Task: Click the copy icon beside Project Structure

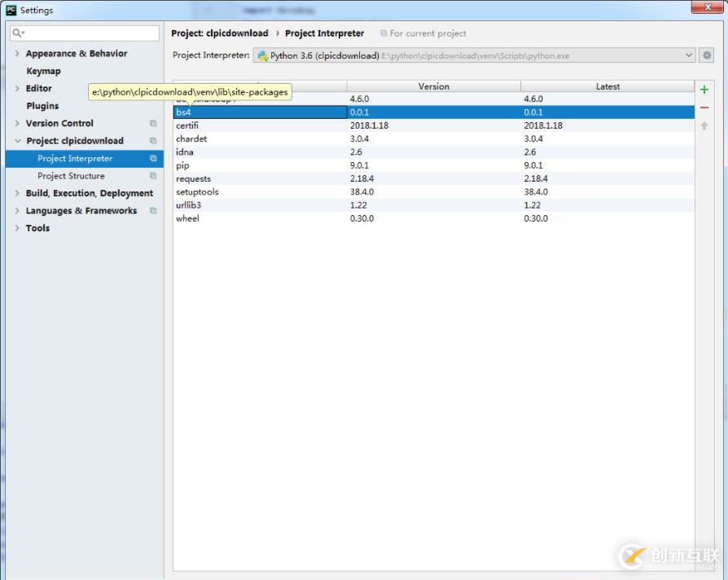Action: pos(153,175)
